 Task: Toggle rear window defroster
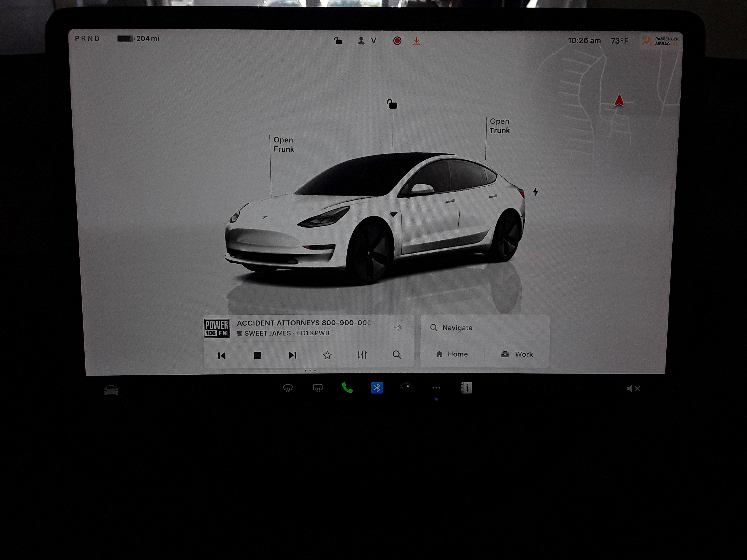point(318,388)
